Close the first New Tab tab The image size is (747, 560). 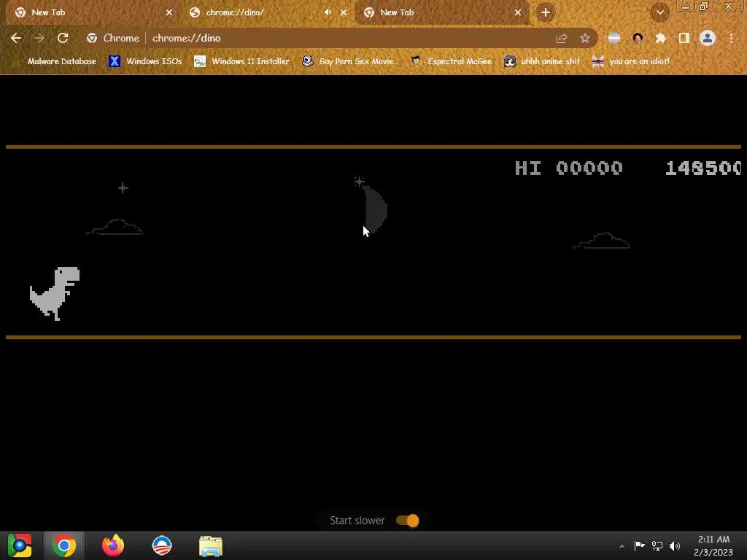coord(169,12)
